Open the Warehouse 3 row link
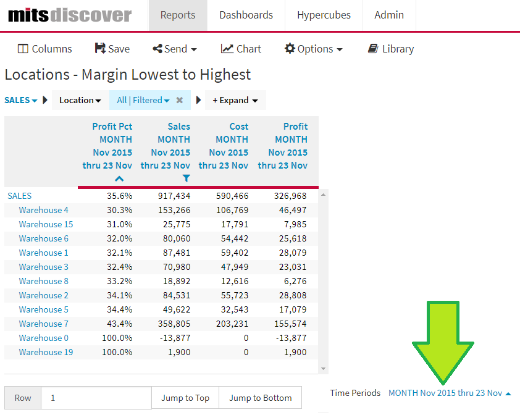This screenshot has height=420, width=520. [43, 267]
